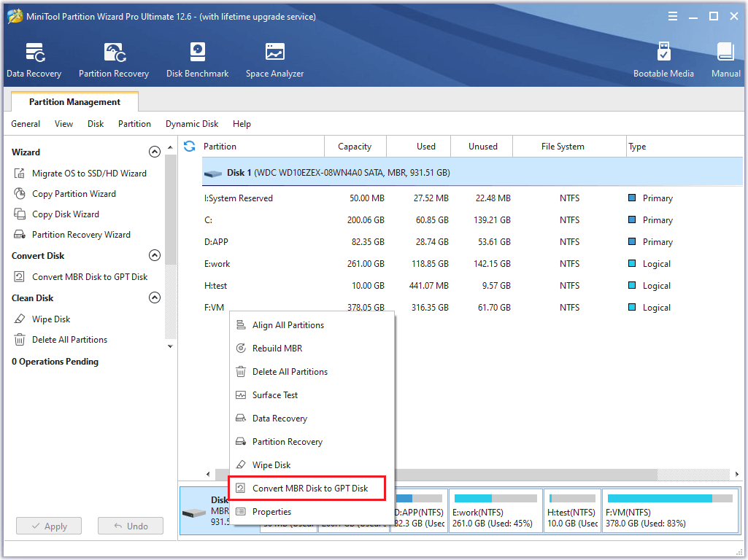Select D:APP partition row

point(472,241)
